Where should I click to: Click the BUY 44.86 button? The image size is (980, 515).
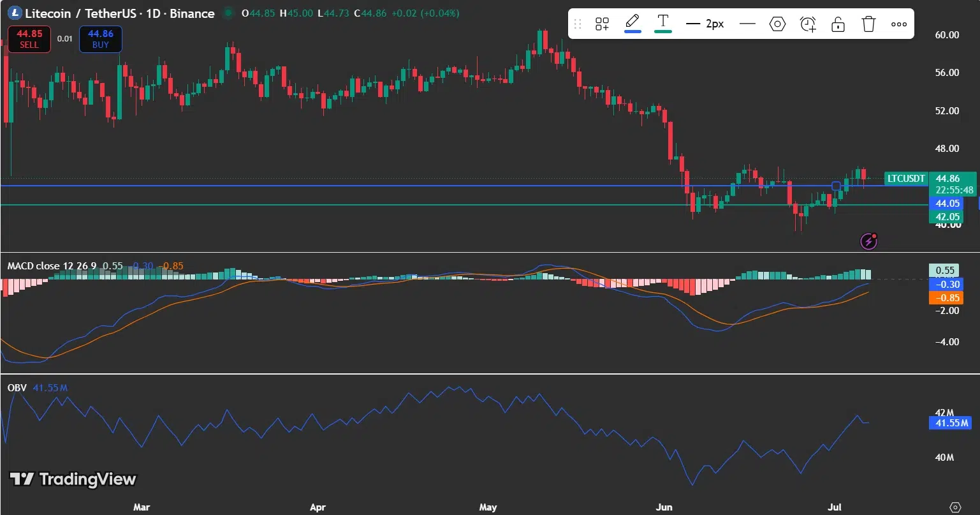pyautogui.click(x=101, y=39)
